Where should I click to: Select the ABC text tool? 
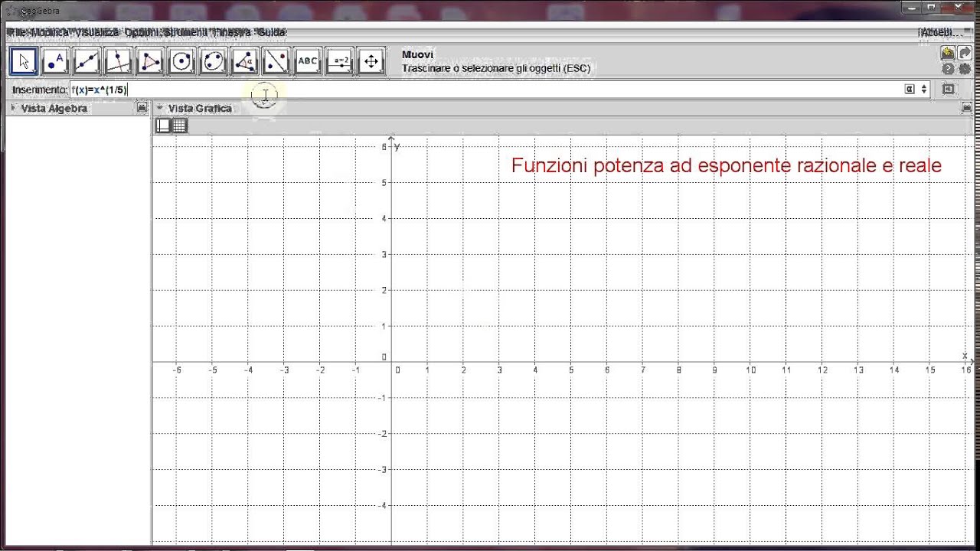(307, 62)
